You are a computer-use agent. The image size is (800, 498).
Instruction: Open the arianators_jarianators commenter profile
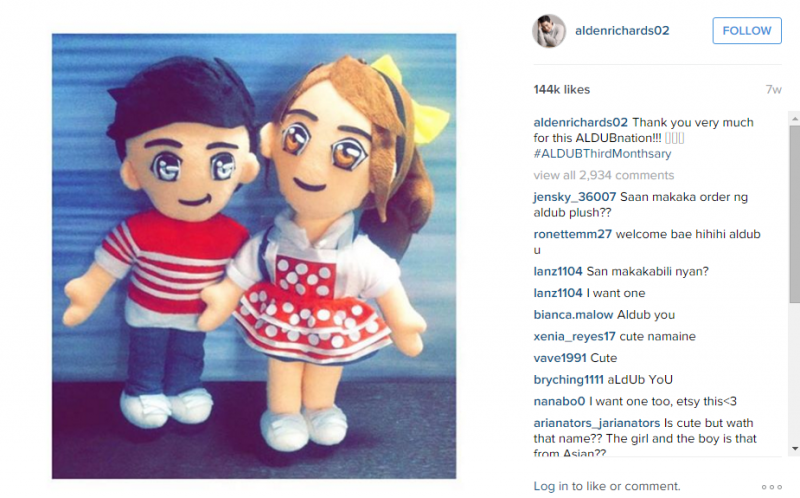pyautogui.click(x=596, y=424)
